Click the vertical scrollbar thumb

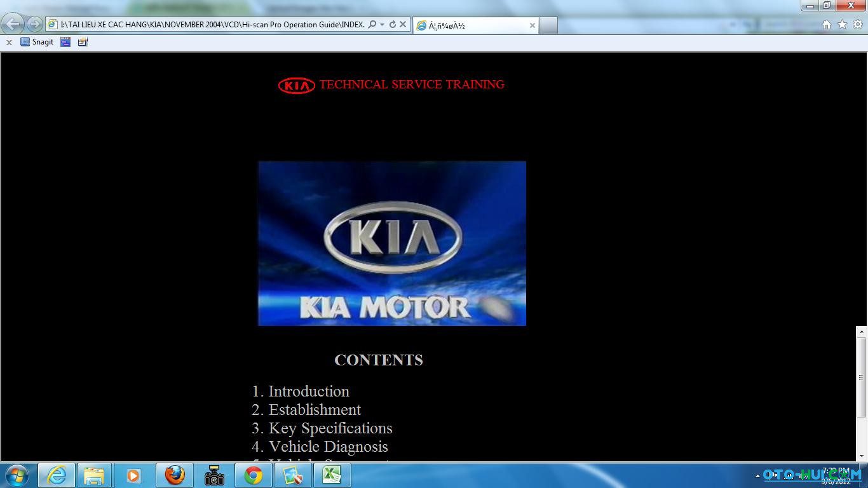point(862,377)
